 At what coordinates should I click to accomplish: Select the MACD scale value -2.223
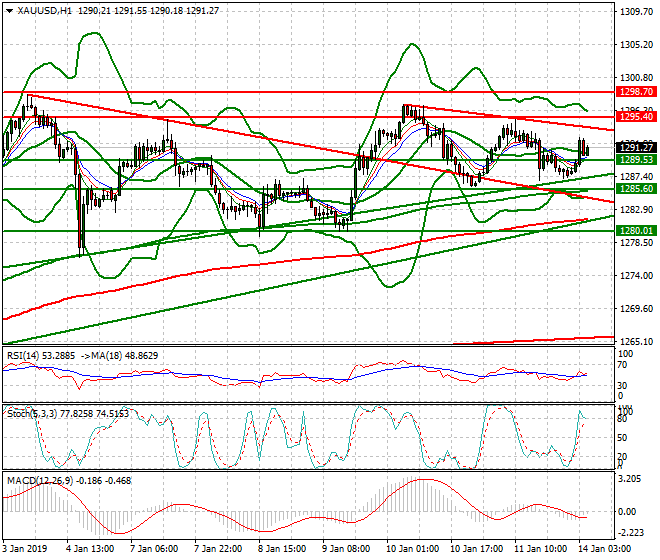pos(631,533)
